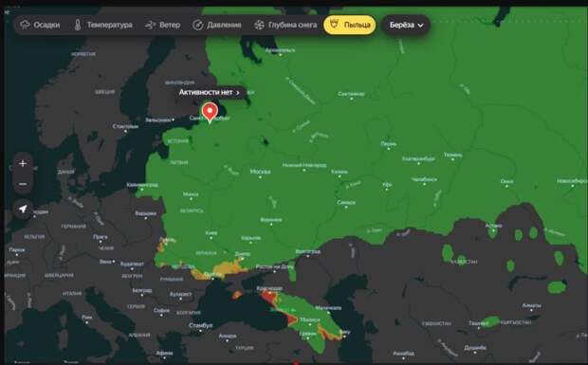
Task: Open the Берёза allergen dropdown
Action: (406, 25)
